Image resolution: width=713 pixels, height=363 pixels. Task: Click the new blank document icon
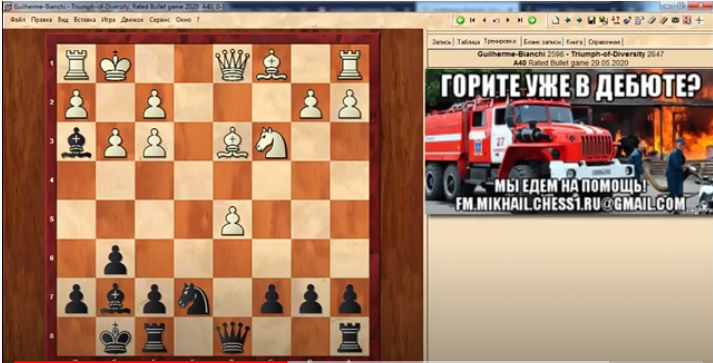tap(555, 20)
